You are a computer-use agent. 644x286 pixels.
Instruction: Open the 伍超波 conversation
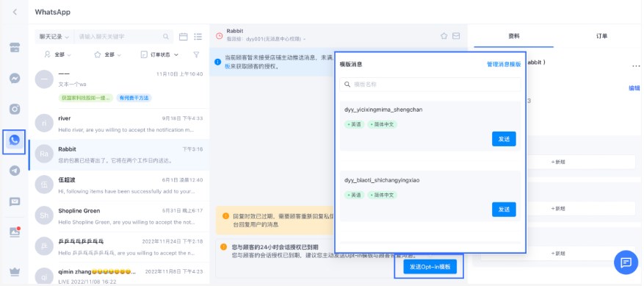coord(119,185)
